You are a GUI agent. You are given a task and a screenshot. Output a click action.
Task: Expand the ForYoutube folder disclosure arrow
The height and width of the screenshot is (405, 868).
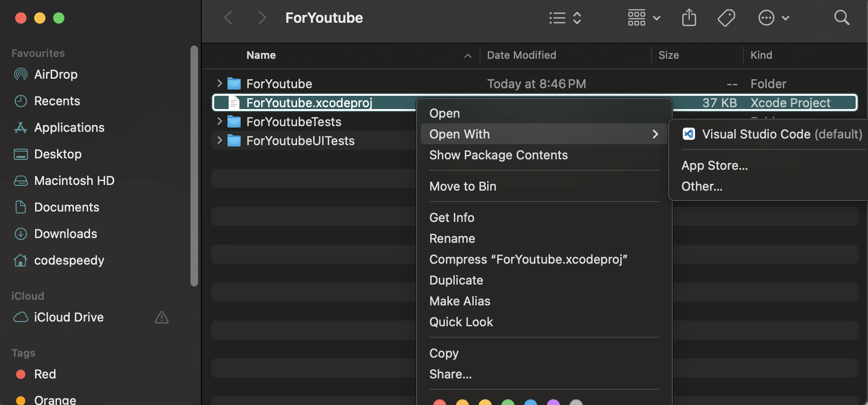click(219, 83)
